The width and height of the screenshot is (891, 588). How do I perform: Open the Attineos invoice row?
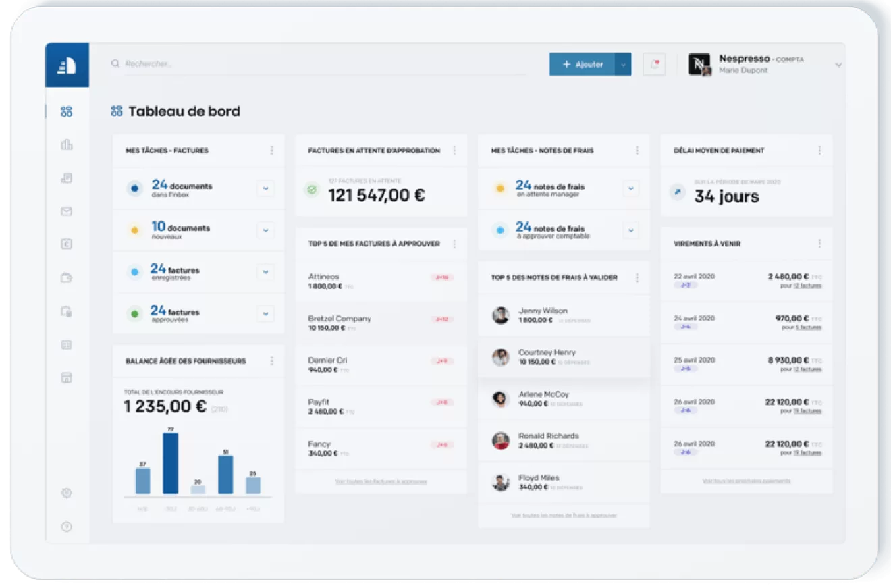(x=381, y=282)
